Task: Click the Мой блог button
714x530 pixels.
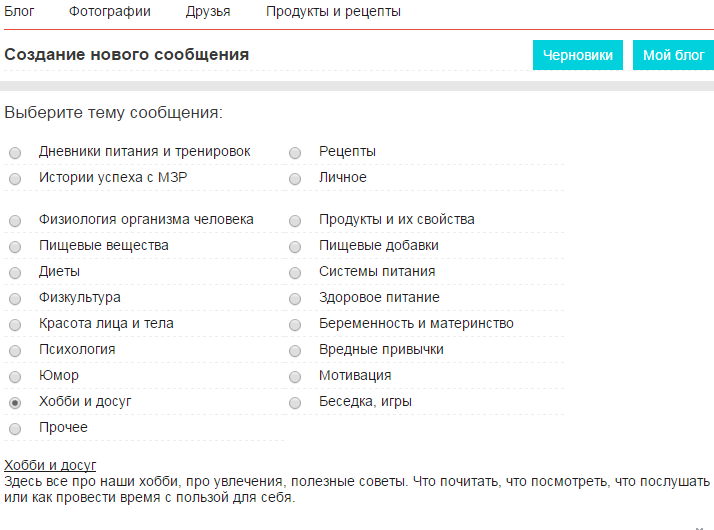Action: click(673, 55)
